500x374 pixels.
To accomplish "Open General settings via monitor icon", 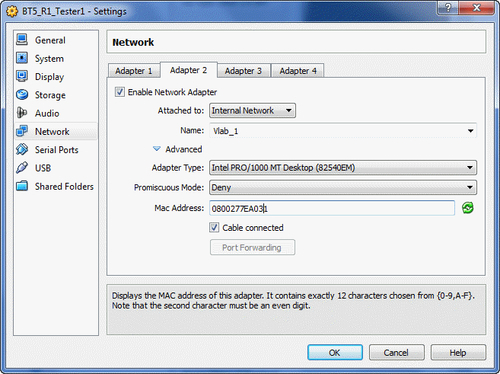I will point(22,40).
